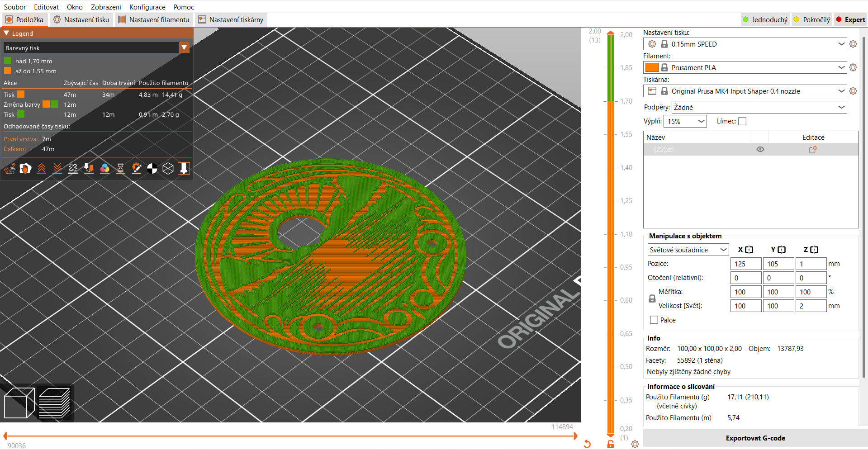Image resolution: width=868 pixels, height=450 pixels.
Task: Toggle center of gravity marker icon
Action: 152,169
